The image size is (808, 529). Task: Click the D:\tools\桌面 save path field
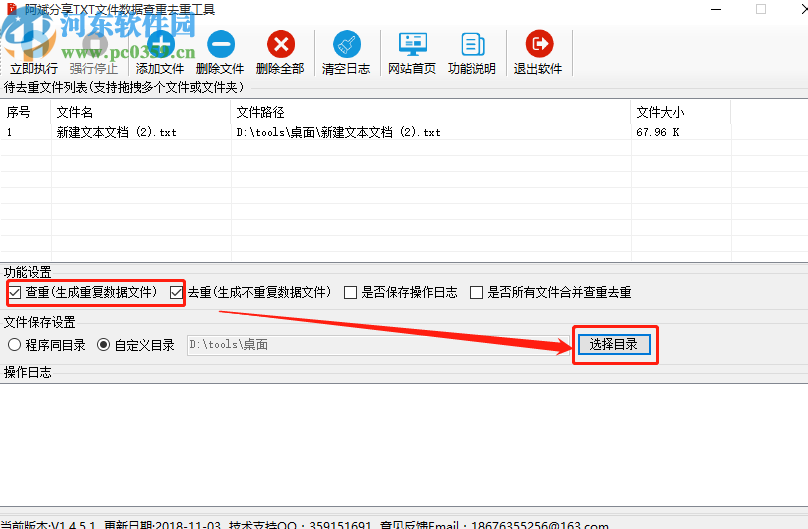point(378,345)
